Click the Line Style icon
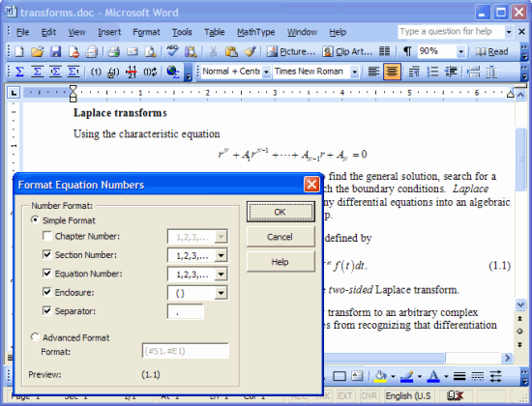 point(459,376)
